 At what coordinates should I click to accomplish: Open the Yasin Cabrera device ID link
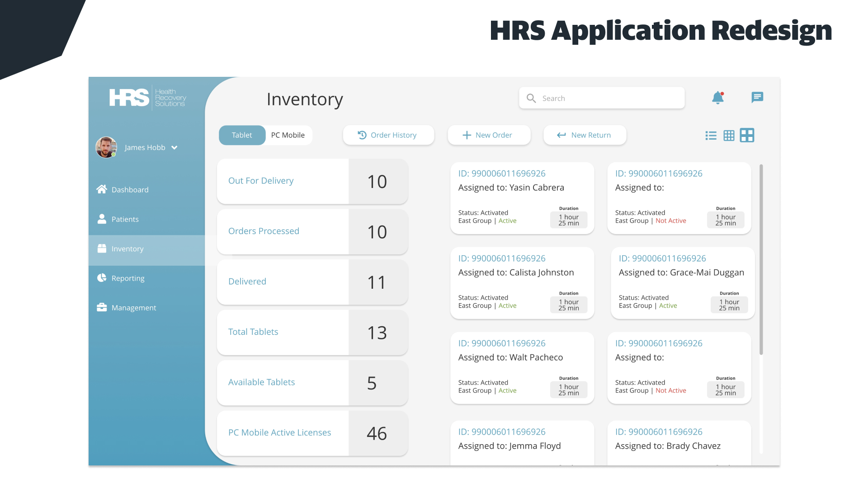502,173
